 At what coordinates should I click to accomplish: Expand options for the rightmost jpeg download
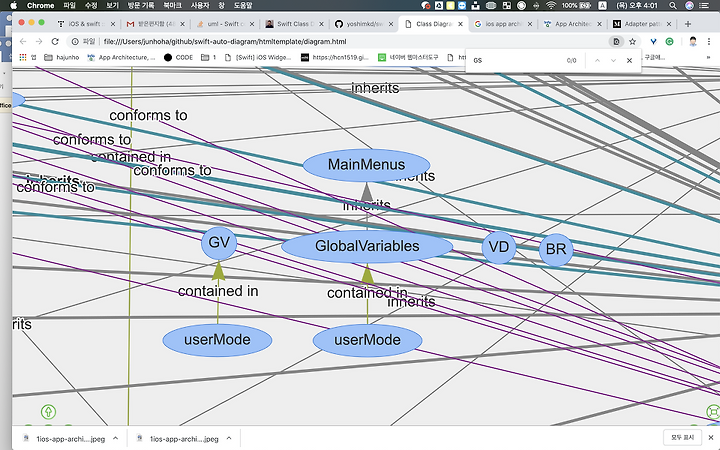click(229, 438)
